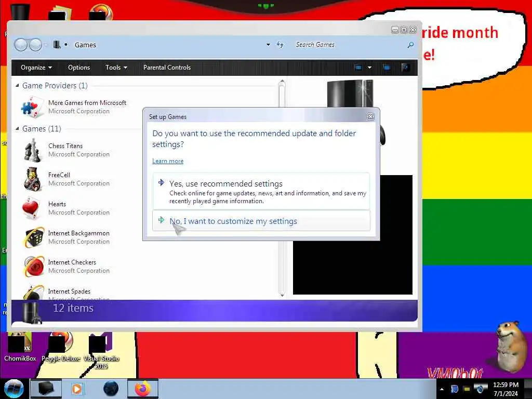The height and width of the screenshot is (399, 532).
Task: Close the Set up Games dialog
Action: pos(370,117)
